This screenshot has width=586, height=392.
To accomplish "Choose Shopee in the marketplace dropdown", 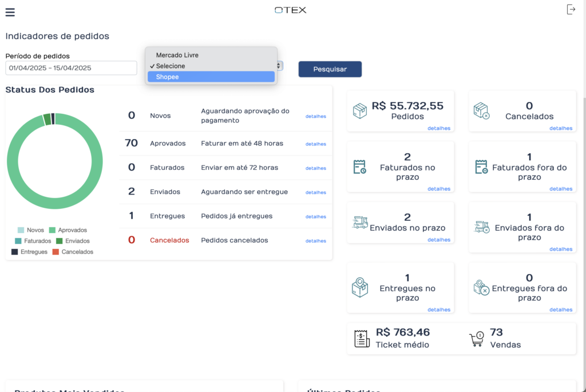I will coord(211,77).
